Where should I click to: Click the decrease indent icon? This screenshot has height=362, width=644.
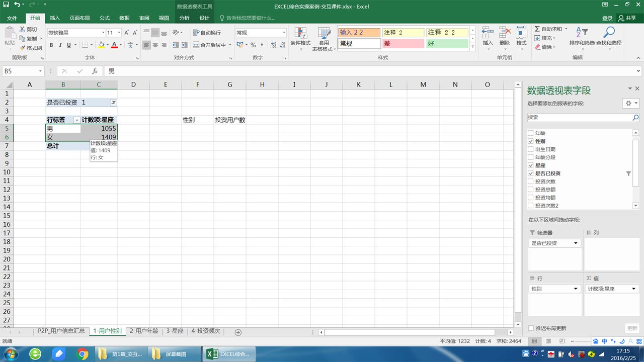click(176, 45)
